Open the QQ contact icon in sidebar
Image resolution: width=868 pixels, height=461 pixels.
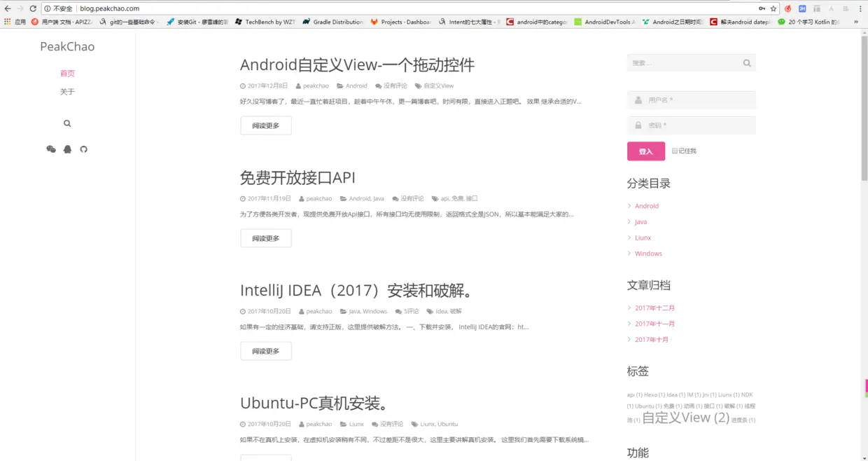(x=67, y=149)
